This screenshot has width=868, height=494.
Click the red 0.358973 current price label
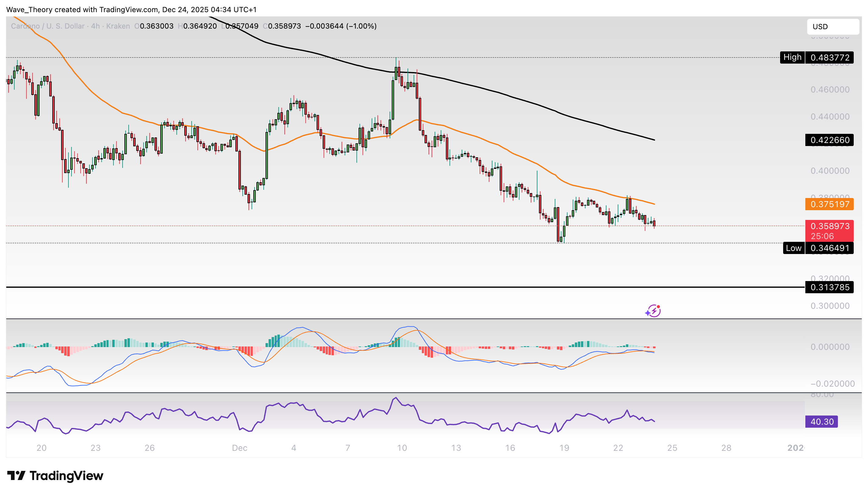coord(829,226)
